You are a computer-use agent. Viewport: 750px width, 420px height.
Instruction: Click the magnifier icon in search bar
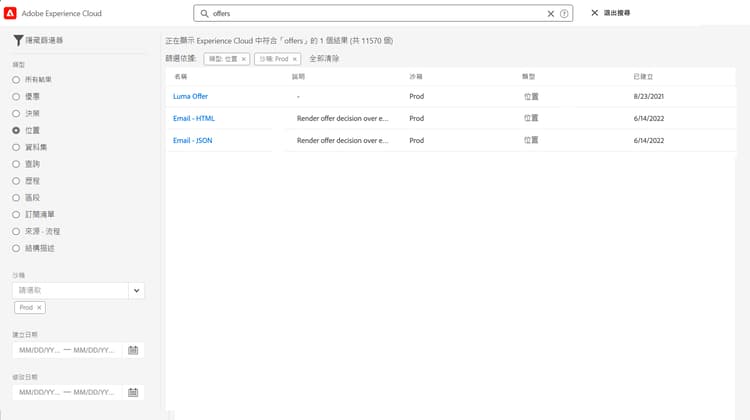coord(204,13)
